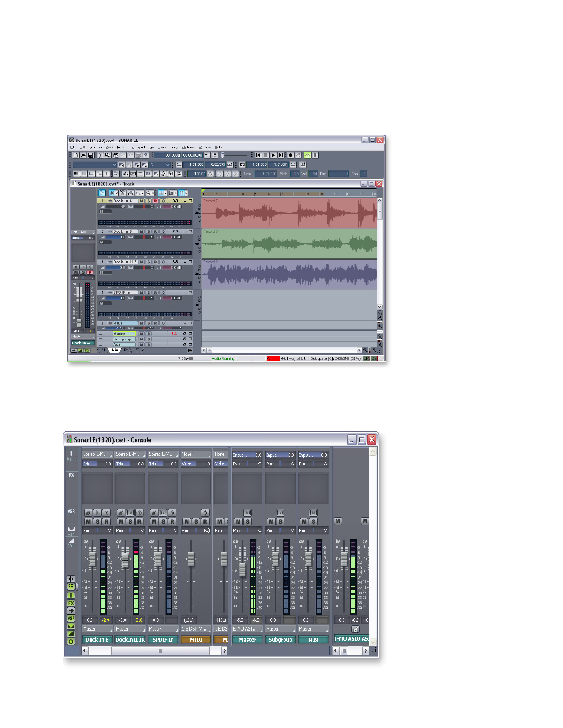This screenshot has height=728, width=563.
Task: Click the Record 7 clip on track 1
Action: (x=289, y=214)
